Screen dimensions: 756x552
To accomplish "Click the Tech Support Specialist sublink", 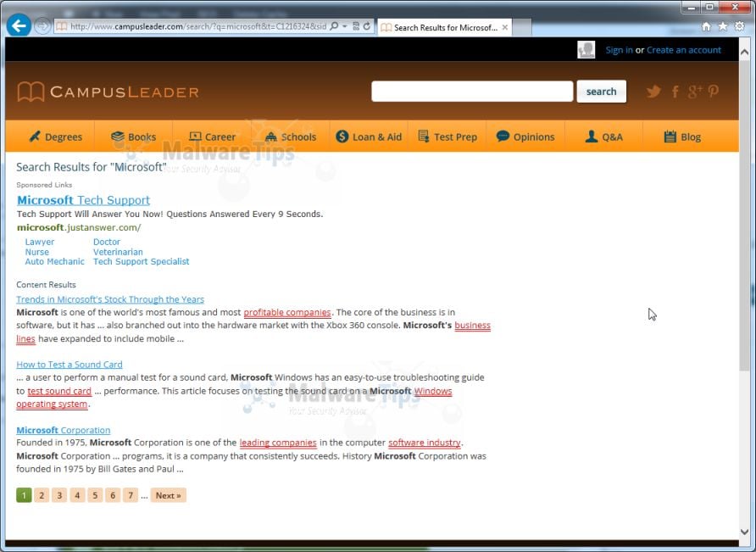I will click(141, 261).
